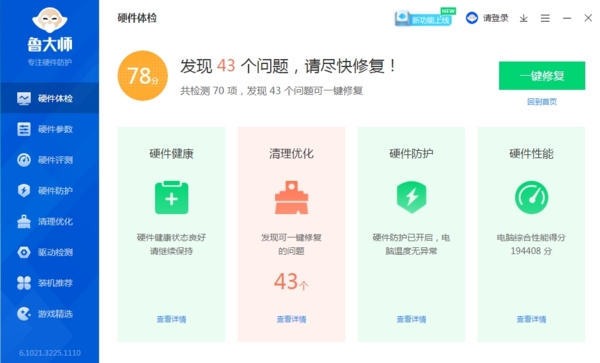Click the orange 78 score circle

(143, 76)
